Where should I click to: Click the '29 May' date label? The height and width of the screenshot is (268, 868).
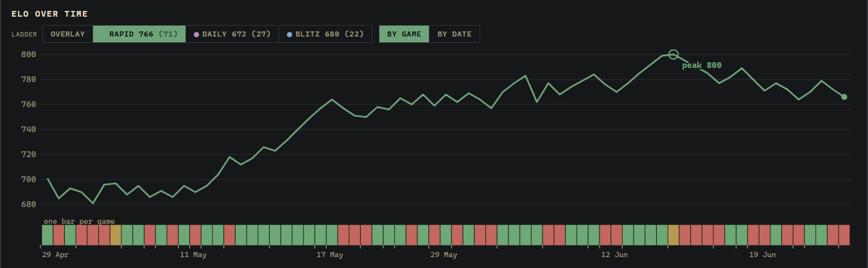444,255
